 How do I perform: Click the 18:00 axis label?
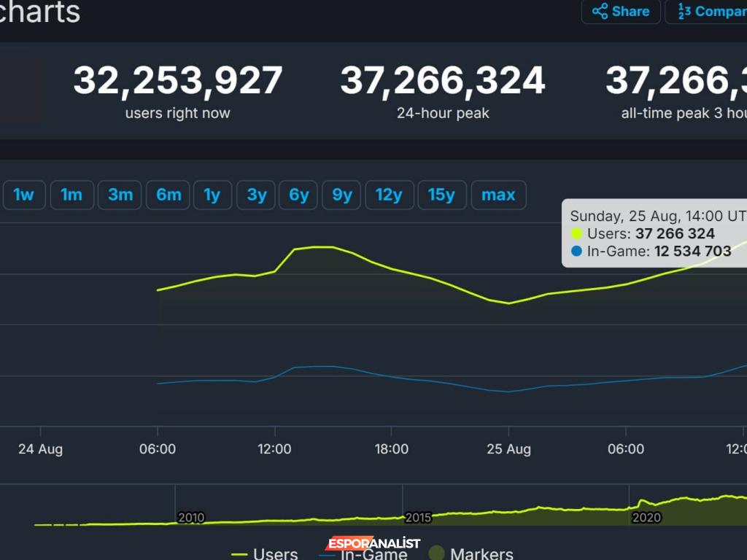[x=392, y=449]
